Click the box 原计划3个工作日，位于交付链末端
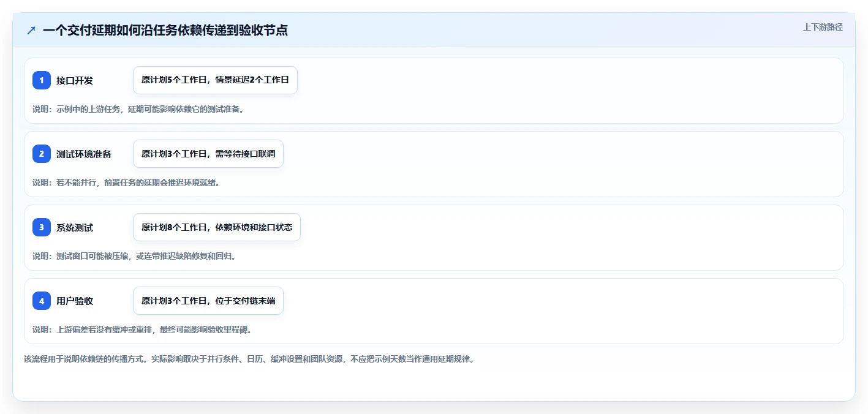868x414 pixels. coord(208,301)
